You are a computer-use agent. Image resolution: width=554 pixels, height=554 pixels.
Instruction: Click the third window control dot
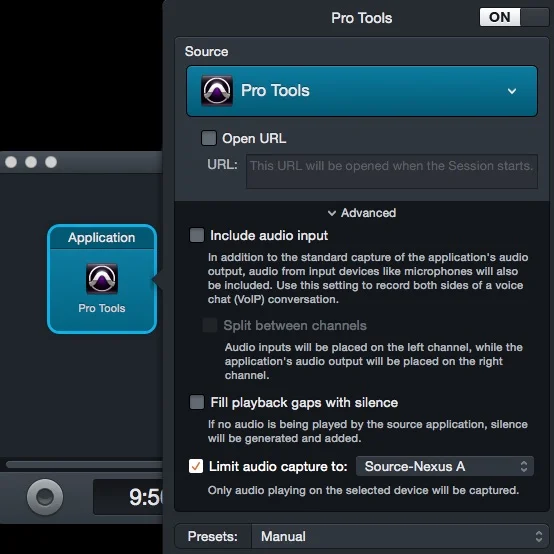point(51,162)
